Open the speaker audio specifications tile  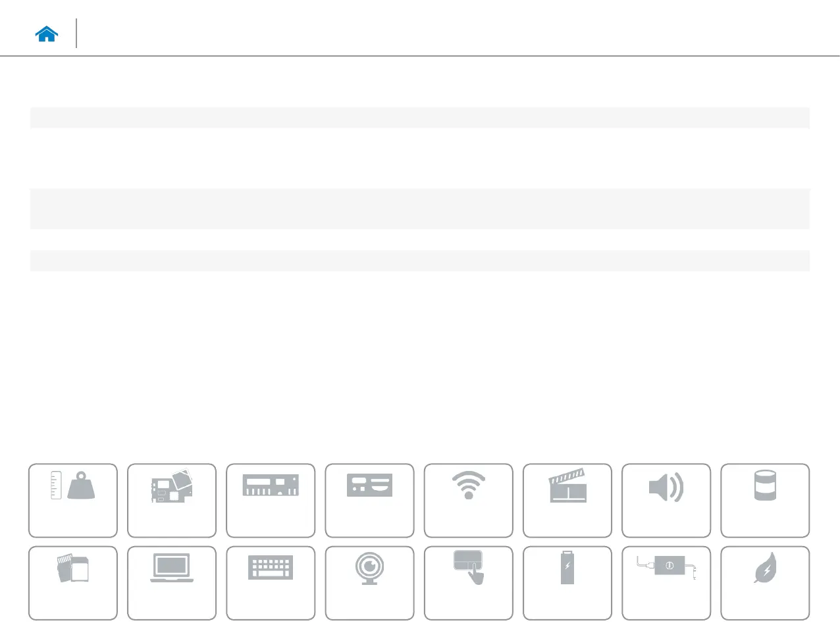[666, 501]
